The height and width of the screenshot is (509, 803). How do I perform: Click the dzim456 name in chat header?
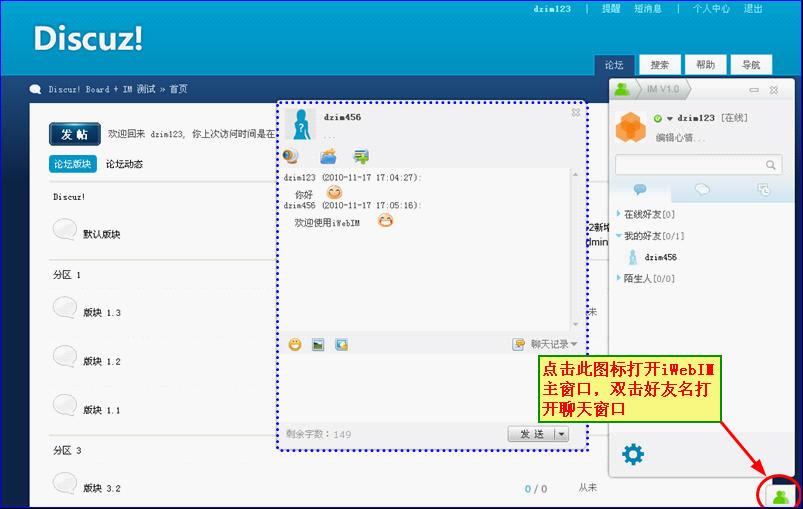(343, 117)
